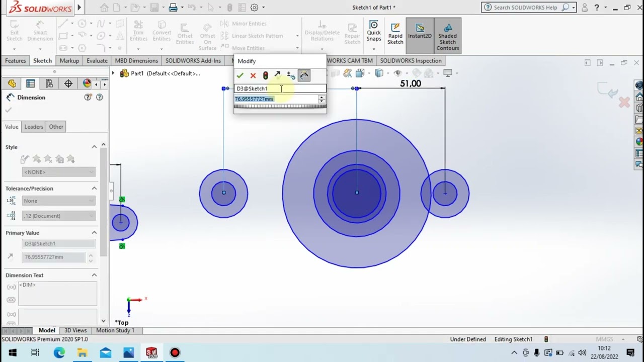Open the style <NONE> dropdown
Screen dimensions: 644x362
point(59,172)
